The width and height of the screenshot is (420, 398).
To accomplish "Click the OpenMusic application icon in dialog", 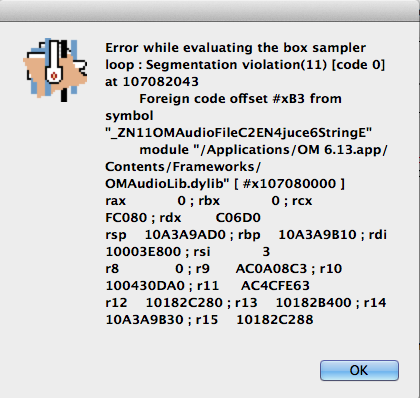I will (x=55, y=69).
